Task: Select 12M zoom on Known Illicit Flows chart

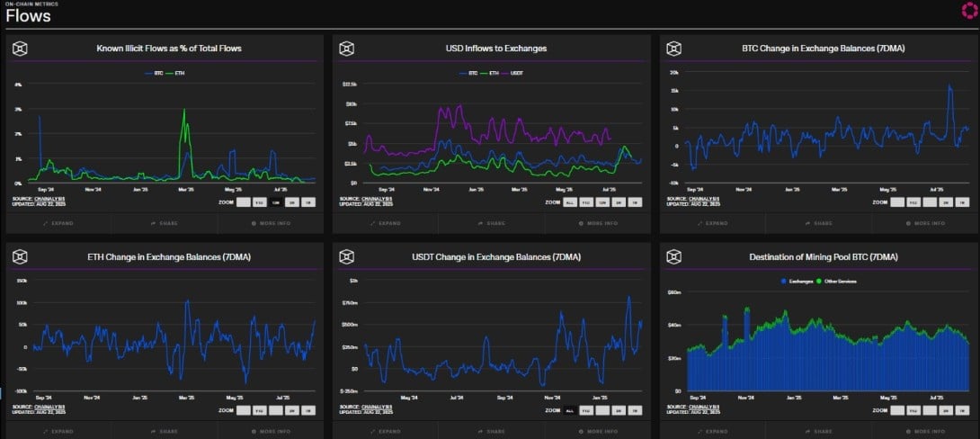Action: pyautogui.click(x=276, y=202)
